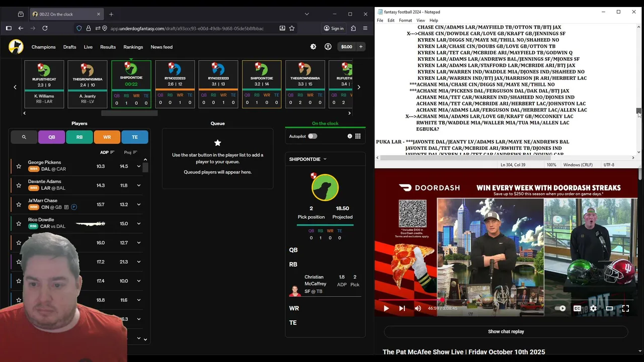This screenshot has height=362, width=644.
Task: Open the player search magnifier
Action: 24,137
